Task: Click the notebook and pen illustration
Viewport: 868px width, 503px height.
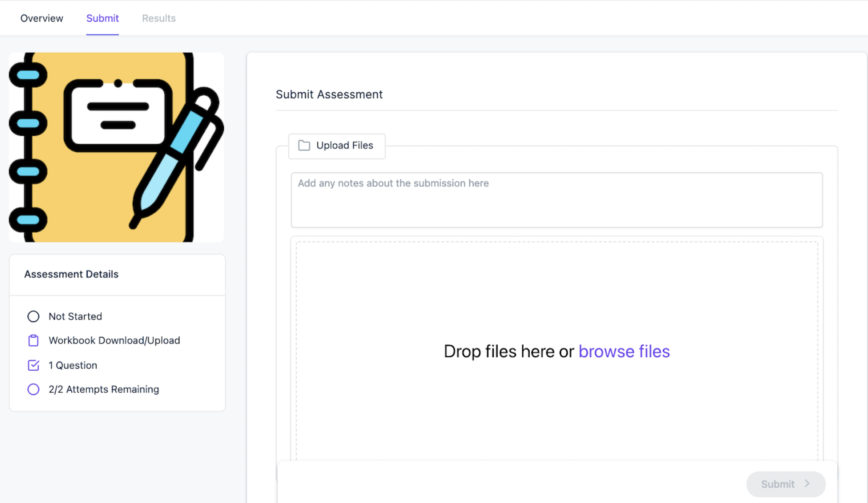Action: pyautogui.click(x=117, y=147)
